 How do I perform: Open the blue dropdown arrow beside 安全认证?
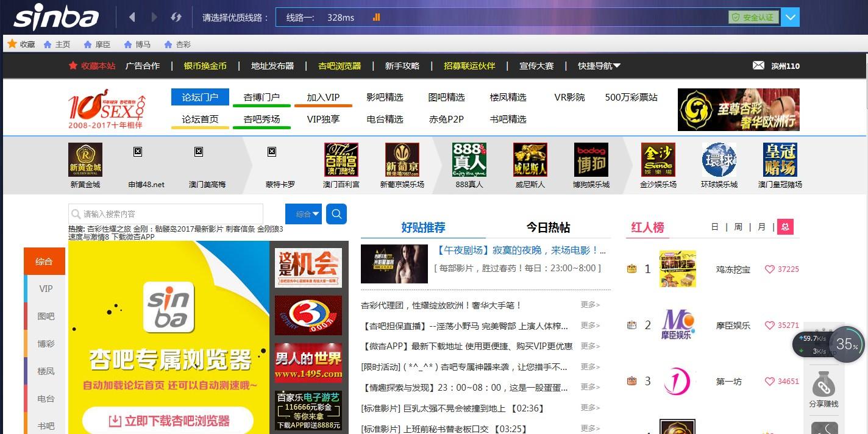(x=791, y=17)
